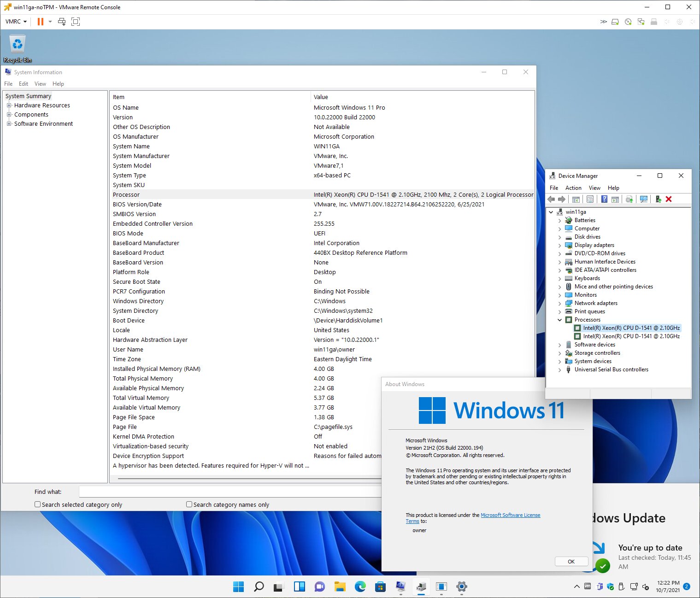
Task: Open the Action menu in Device Manager
Action: [573, 188]
